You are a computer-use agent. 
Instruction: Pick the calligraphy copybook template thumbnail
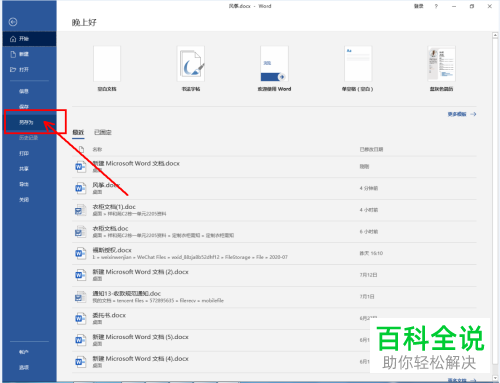[191, 64]
